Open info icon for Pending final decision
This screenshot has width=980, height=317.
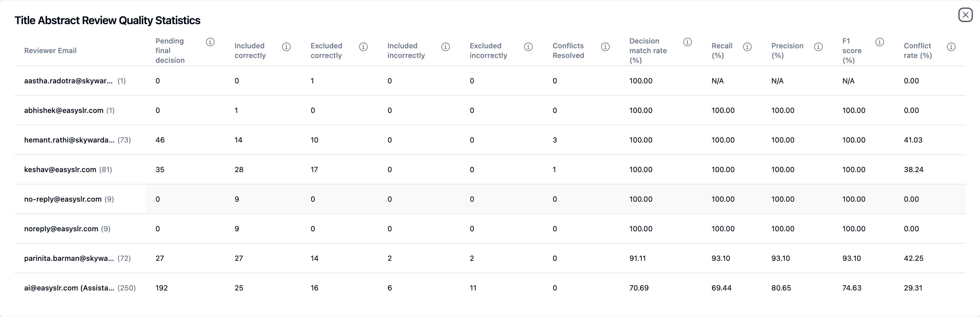point(210,42)
